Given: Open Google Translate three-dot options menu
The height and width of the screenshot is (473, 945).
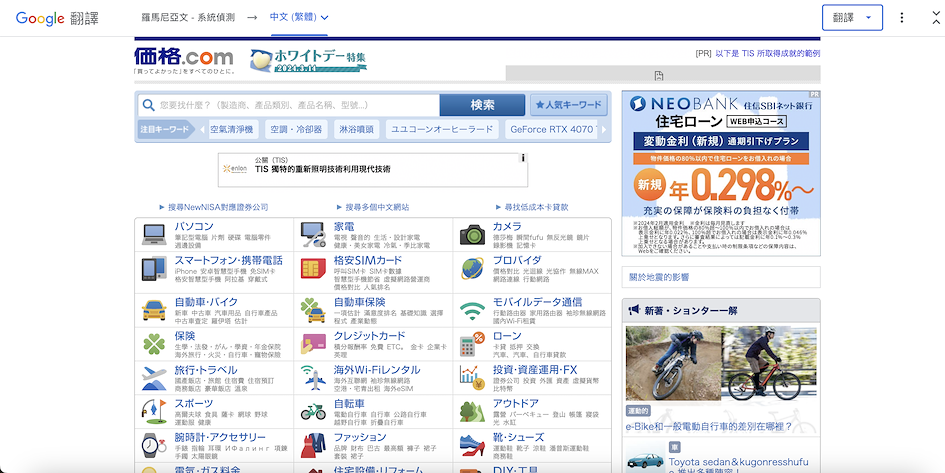Looking at the screenshot, I should (x=902, y=17).
